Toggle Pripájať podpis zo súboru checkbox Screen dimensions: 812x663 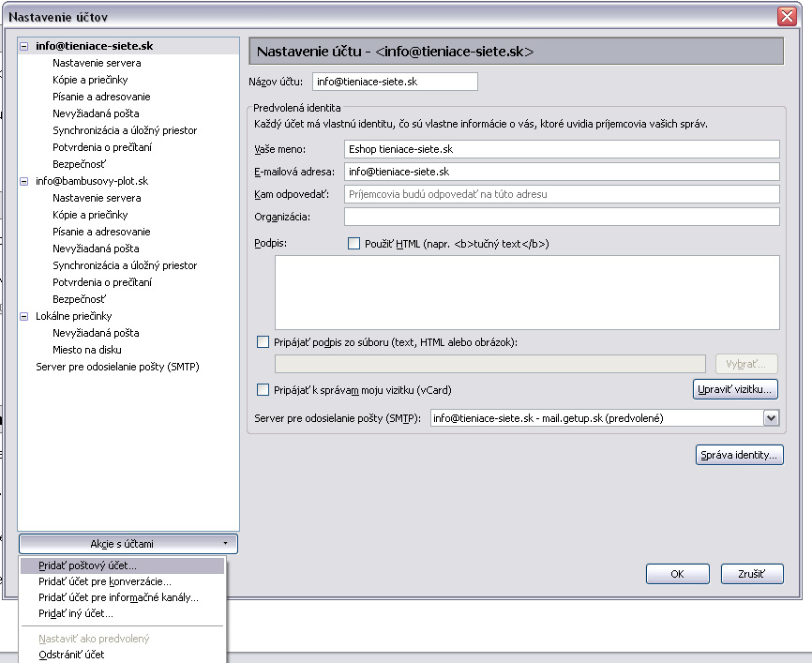coord(263,342)
